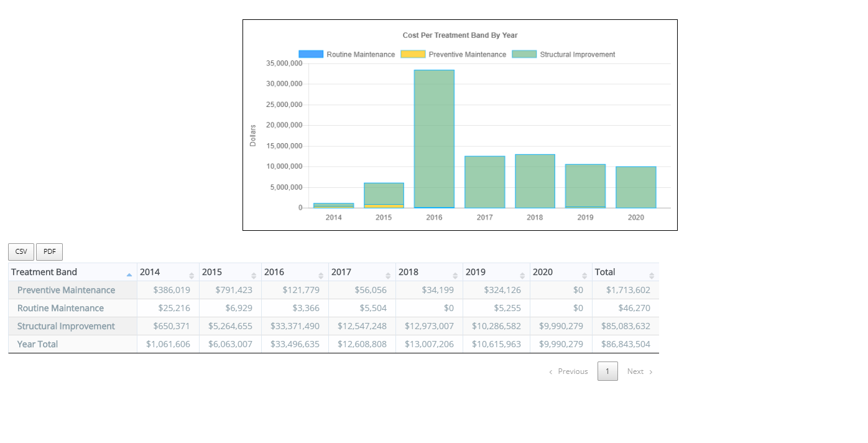Screen dimensions: 868x443
Task: Click the sort icon in 2014 column
Action: [x=192, y=276]
